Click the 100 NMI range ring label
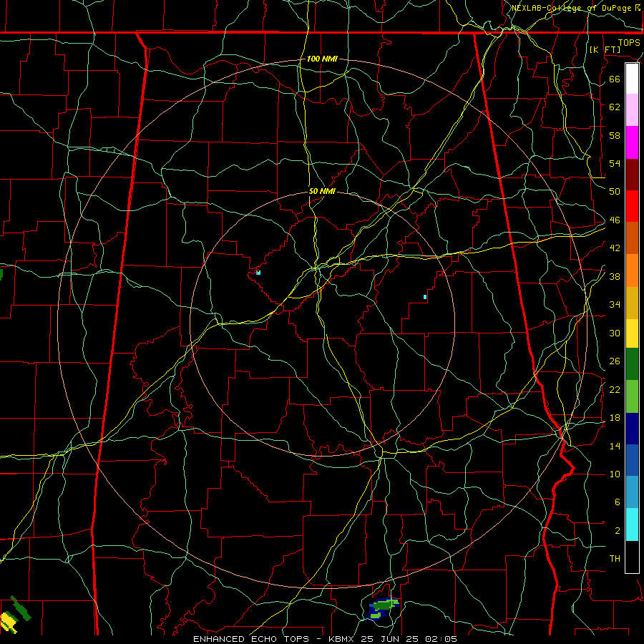The height and width of the screenshot is (644, 644). pos(322,59)
